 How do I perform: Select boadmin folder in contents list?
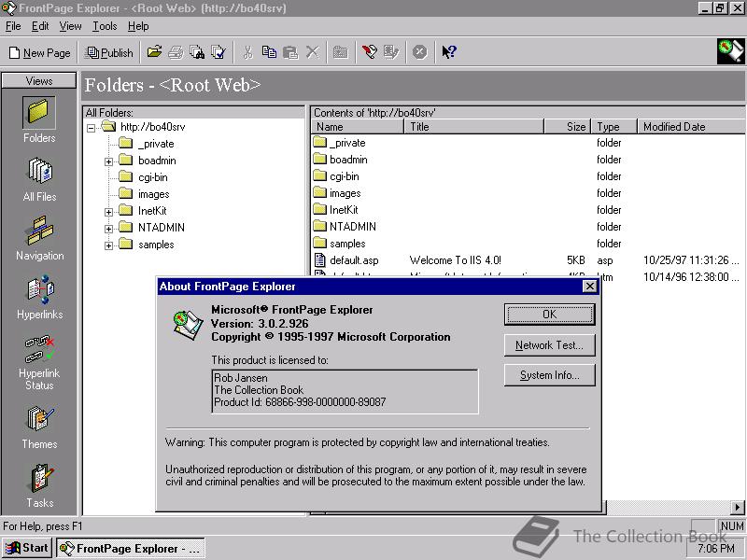348,160
